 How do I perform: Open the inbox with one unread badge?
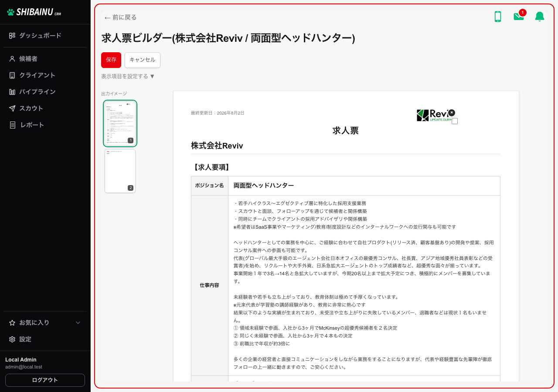click(x=519, y=17)
